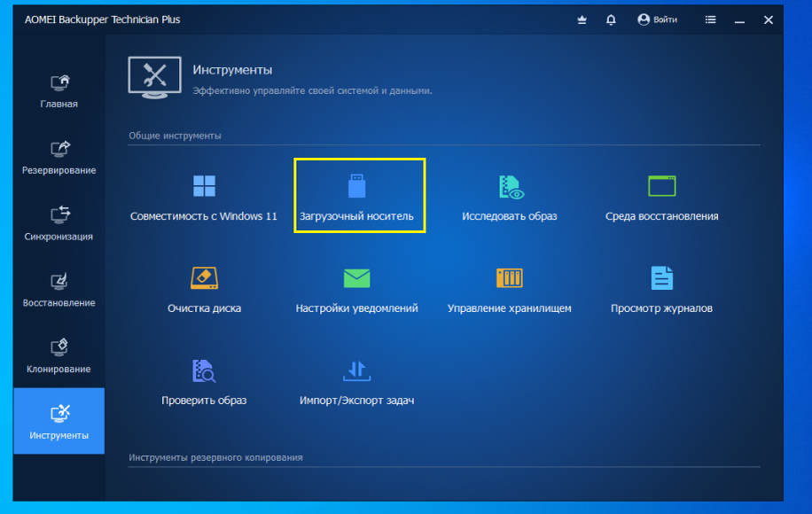Image resolution: width=812 pixels, height=514 pixels.
Task: Close the AOMEI Backupper window
Action: coord(769,20)
